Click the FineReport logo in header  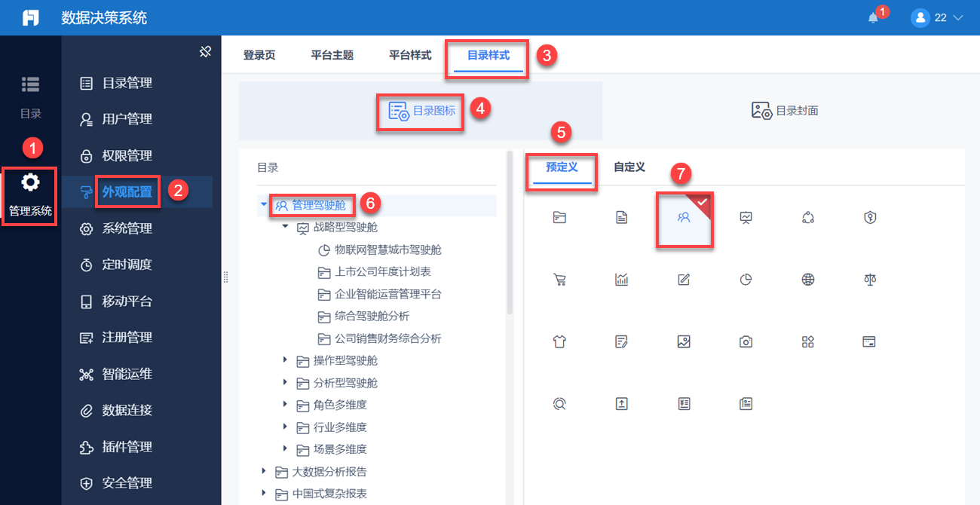(x=30, y=17)
